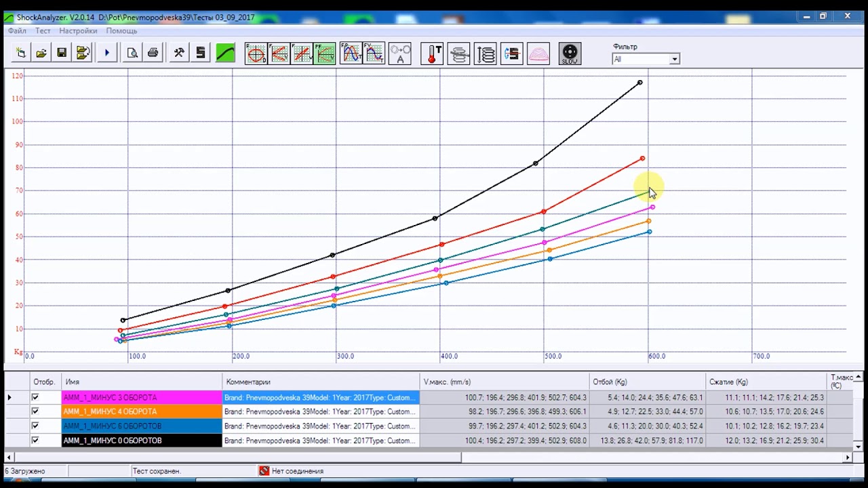Show the force-displacement loop graph icon

click(x=256, y=53)
